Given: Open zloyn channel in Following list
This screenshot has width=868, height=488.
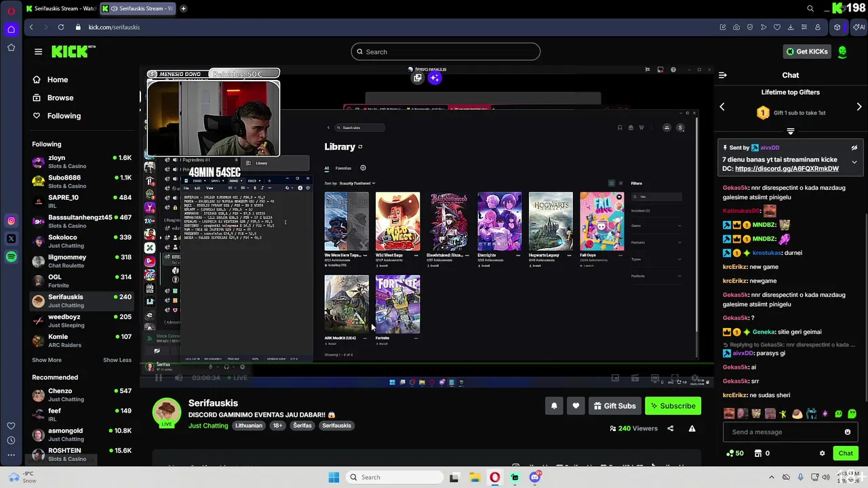Looking at the screenshot, I should pos(83,162).
